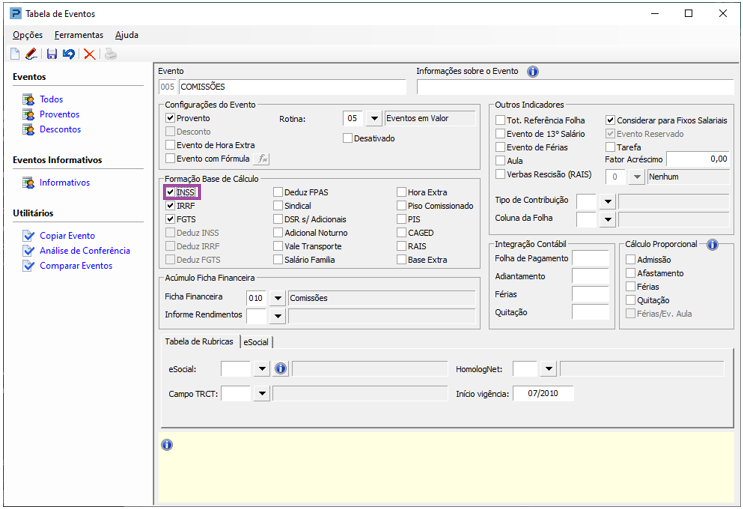Uncheck Considerar para Fixos Salariais
The width and height of the screenshot is (743, 509).
coord(610,120)
